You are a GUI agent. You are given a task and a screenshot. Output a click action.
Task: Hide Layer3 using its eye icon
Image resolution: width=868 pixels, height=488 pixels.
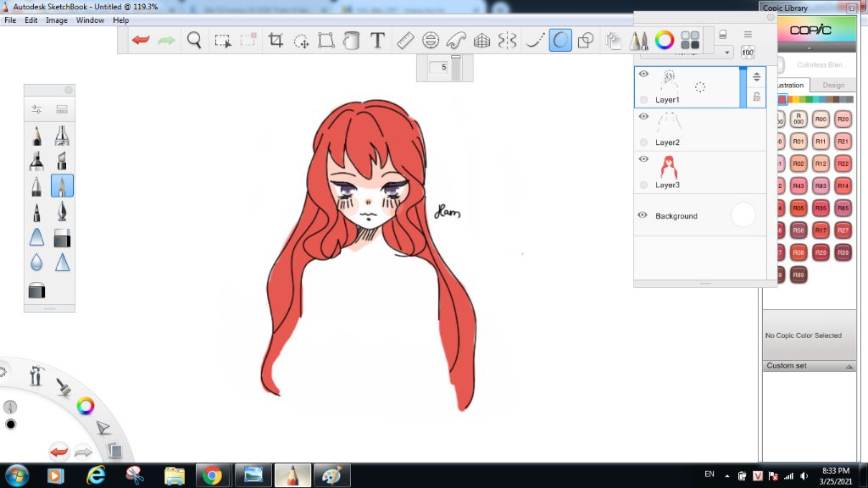(x=643, y=158)
